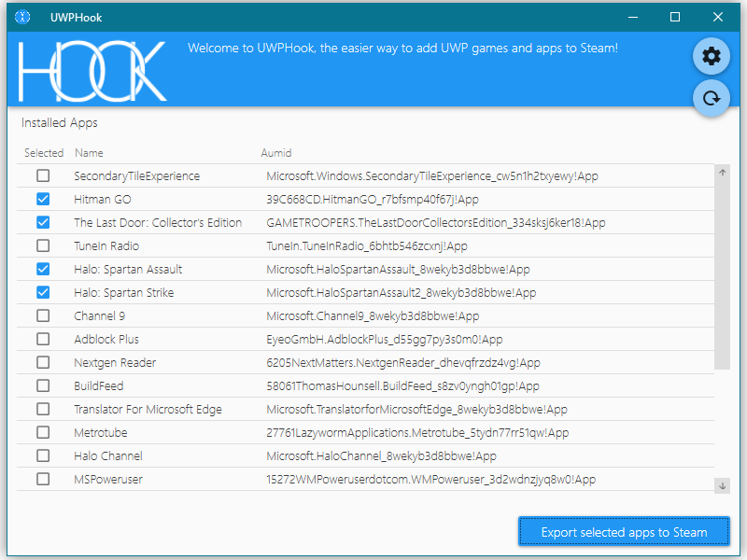The width and height of the screenshot is (747, 560).
Task: Select Translator For Microsoft Edge checkbox
Action: [x=43, y=409]
